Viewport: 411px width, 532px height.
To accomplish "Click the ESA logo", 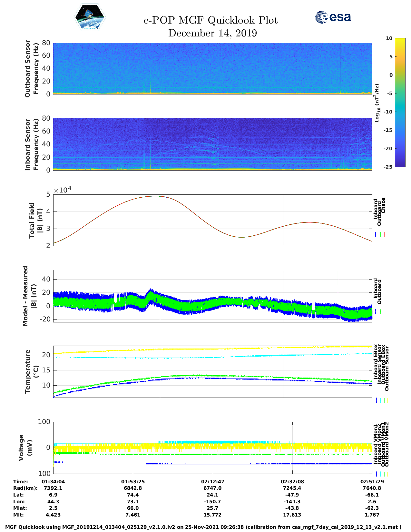I will point(333,17).
